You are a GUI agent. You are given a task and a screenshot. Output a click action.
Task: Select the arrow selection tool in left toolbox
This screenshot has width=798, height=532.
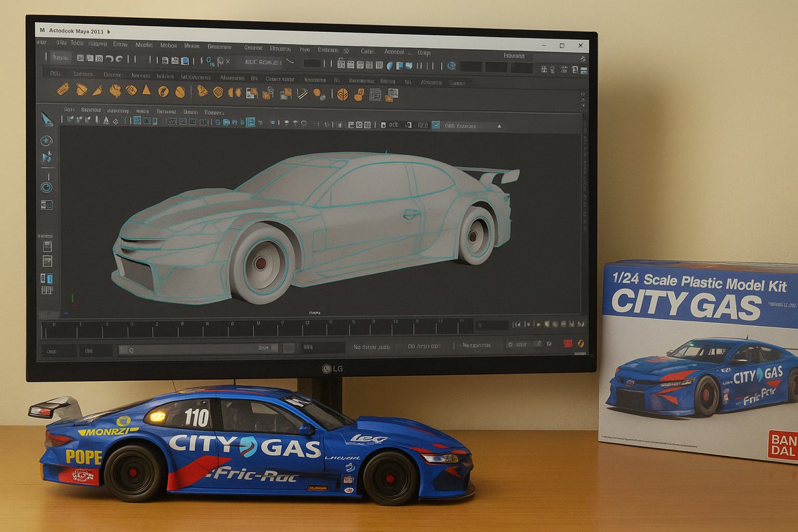pyautogui.click(x=47, y=120)
